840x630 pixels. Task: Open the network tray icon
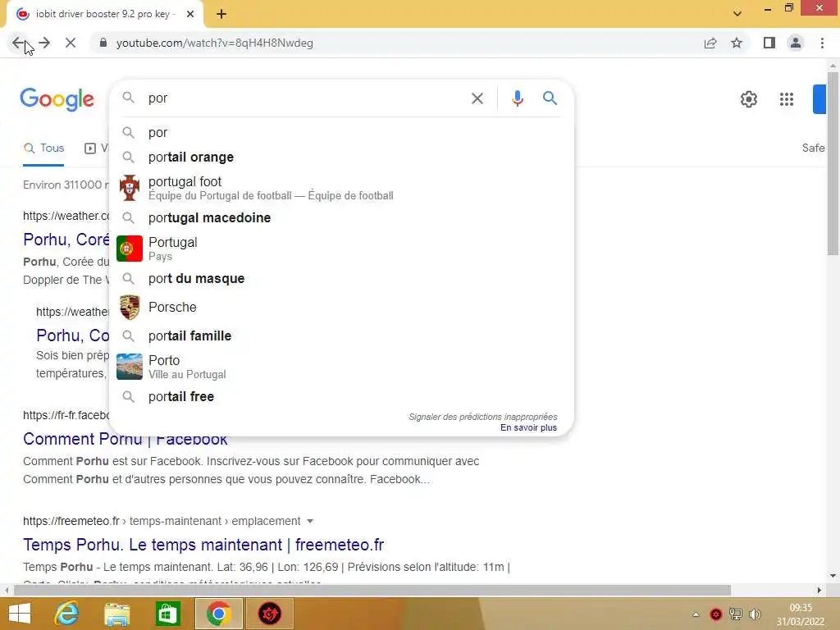pos(736,614)
